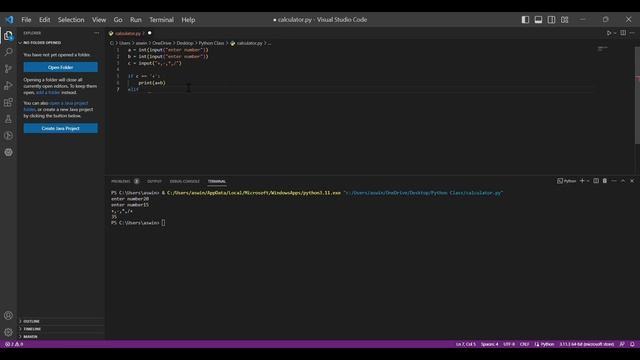Split the editor to the right

tap(623, 33)
